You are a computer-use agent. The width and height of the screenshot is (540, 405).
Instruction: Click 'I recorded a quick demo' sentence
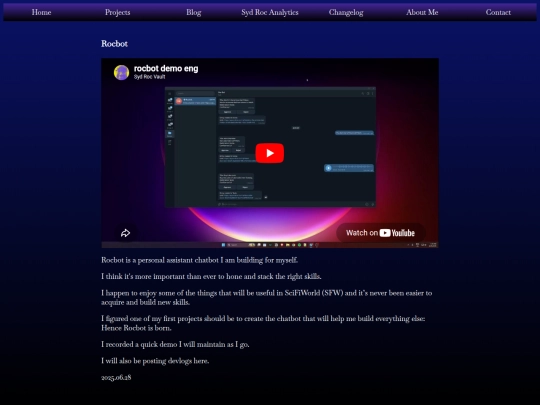pyautogui.click(x=175, y=344)
